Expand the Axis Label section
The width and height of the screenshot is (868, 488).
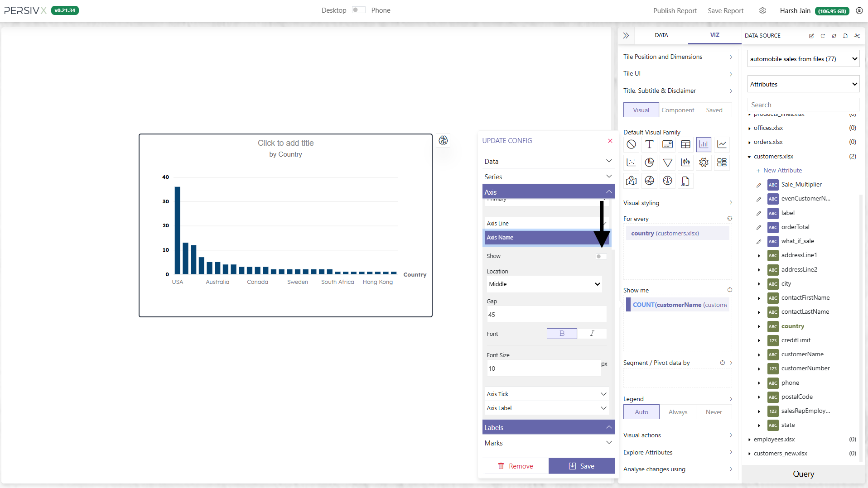tap(547, 408)
